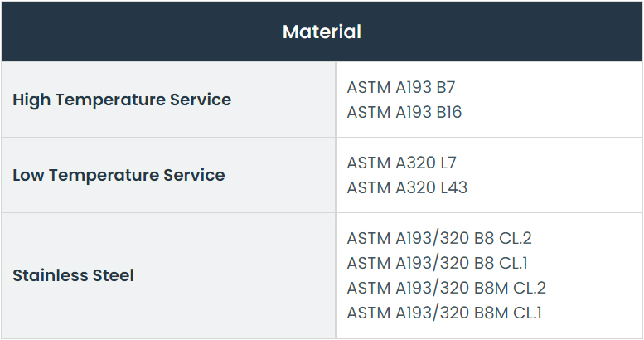The width and height of the screenshot is (644, 340).
Task: Click the word Temperature in High Temperature Service
Action: coord(110,100)
